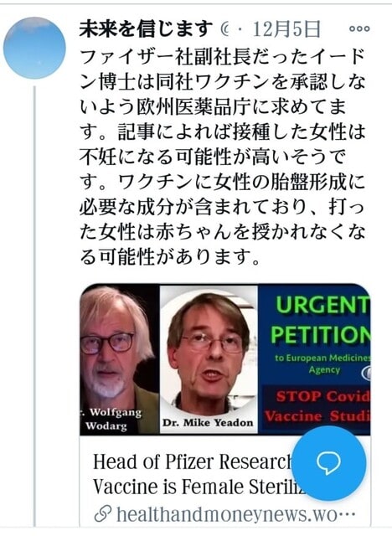The height and width of the screenshot is (536, 392).
Task: Click the chain link icon beside healthandmoneynews
Action: [102, 515]
